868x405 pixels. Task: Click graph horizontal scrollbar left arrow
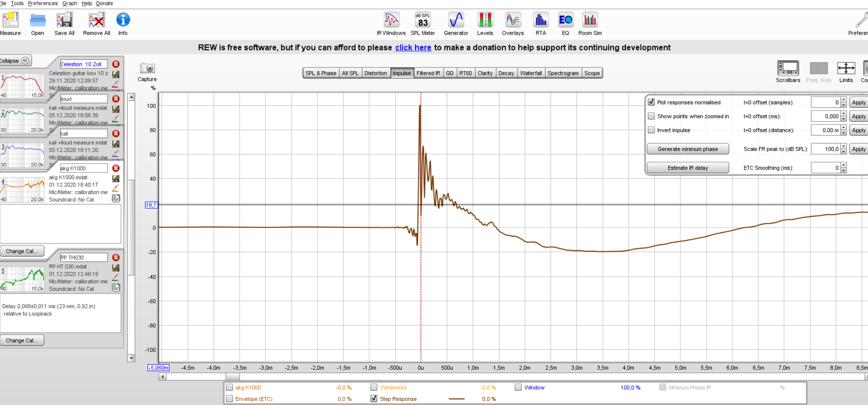162,376
